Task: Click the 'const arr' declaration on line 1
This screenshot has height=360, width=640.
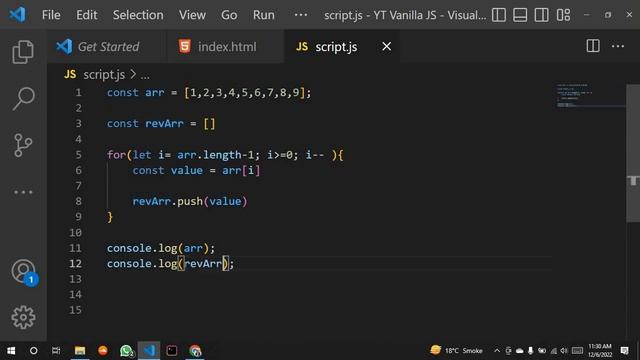Action: coord(135,93)
